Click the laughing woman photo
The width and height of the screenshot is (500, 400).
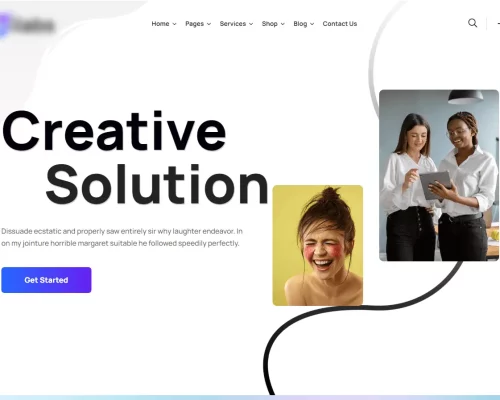[x=318, y=245]
